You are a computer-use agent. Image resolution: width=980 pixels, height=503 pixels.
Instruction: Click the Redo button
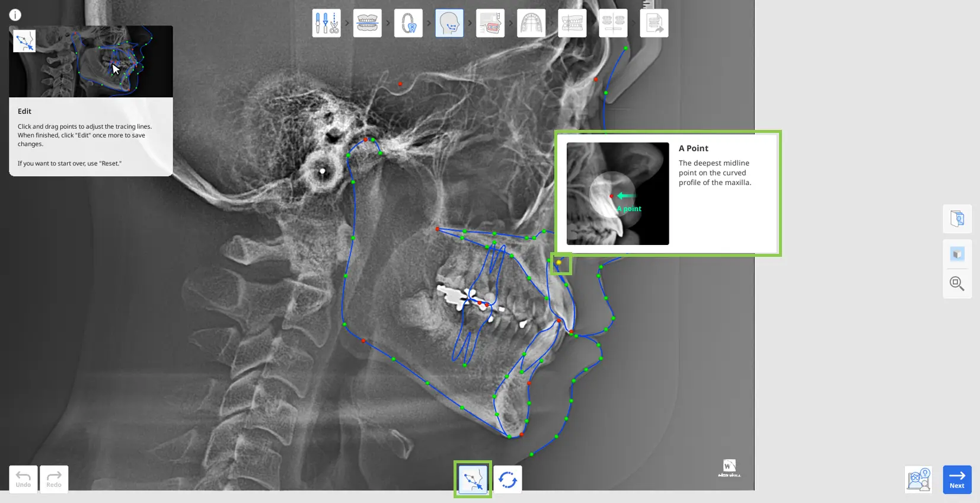pyautogui.click(x=54, y=479)
